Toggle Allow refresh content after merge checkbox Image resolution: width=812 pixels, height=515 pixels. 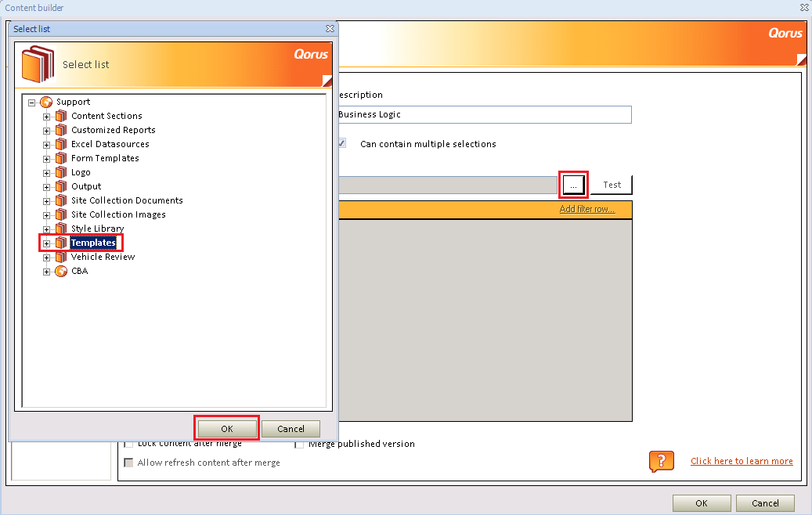[x=128, y=463]
